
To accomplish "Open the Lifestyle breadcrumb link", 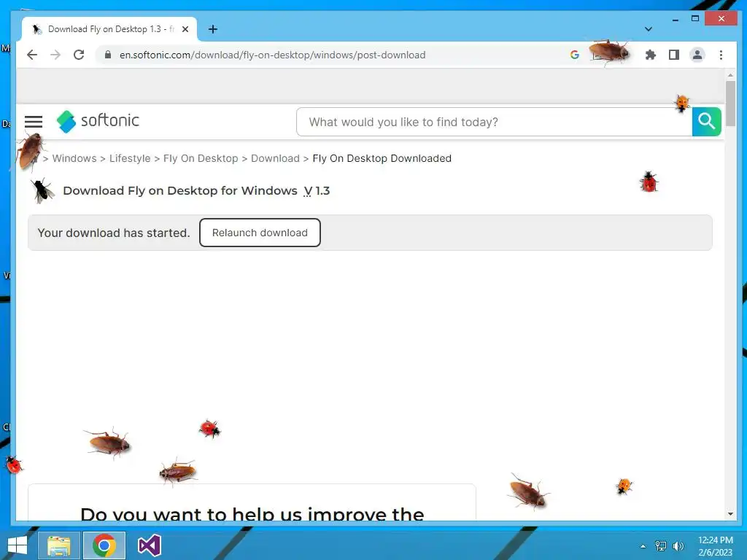I will [x=130, y=158].
